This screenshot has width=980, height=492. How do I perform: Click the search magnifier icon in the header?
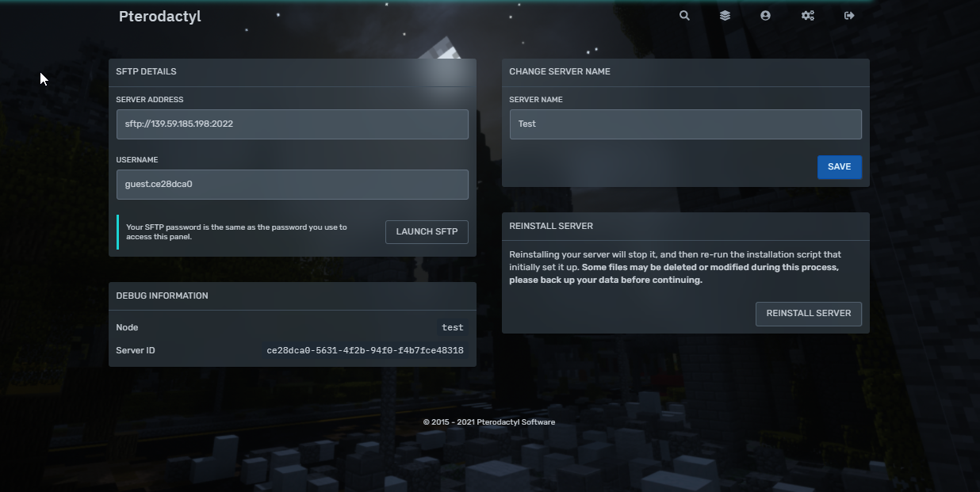(x=684, y=16)
